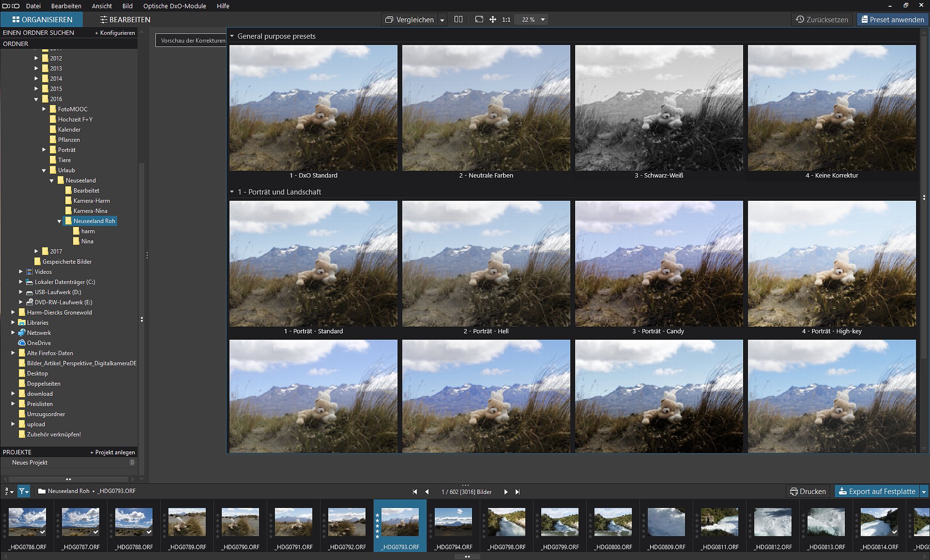Click the USB-Laufwerk (D:) drive icon
930x560 pixels.
(x=30, y=292)
